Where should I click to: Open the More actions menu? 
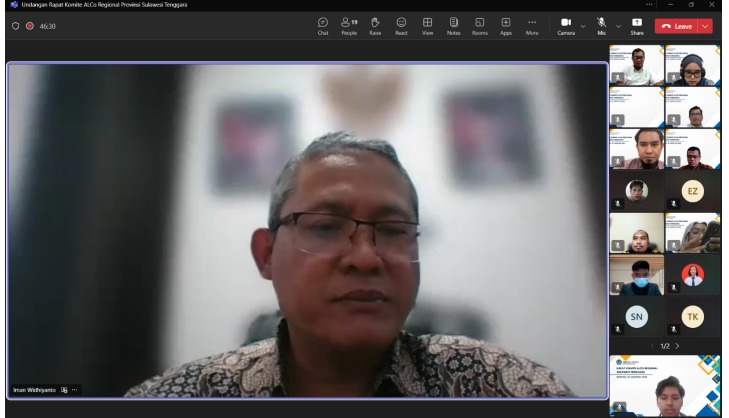(531, 25)
